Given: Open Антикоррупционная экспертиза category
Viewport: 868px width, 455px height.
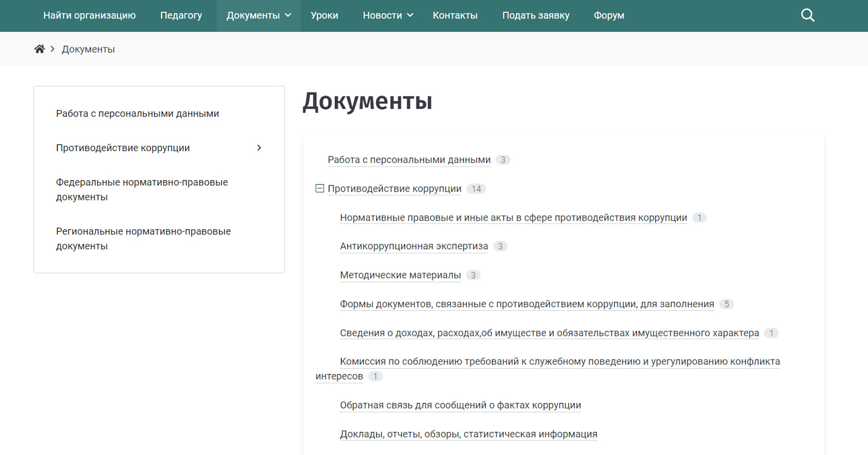Looking at the screenshot, I should tap(414, 246).
